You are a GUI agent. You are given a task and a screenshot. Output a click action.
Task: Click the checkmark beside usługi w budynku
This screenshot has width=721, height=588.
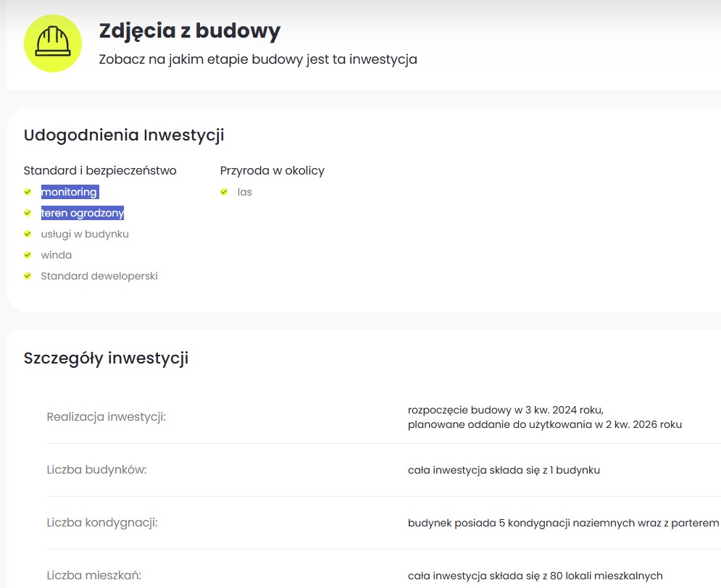pyautogui.click(x=28, y=234)
